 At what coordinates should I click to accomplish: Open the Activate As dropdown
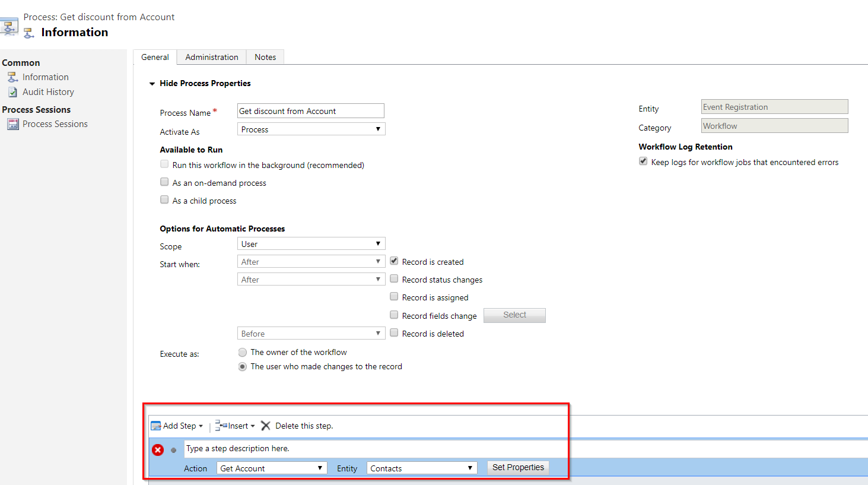tap(311, 129)
